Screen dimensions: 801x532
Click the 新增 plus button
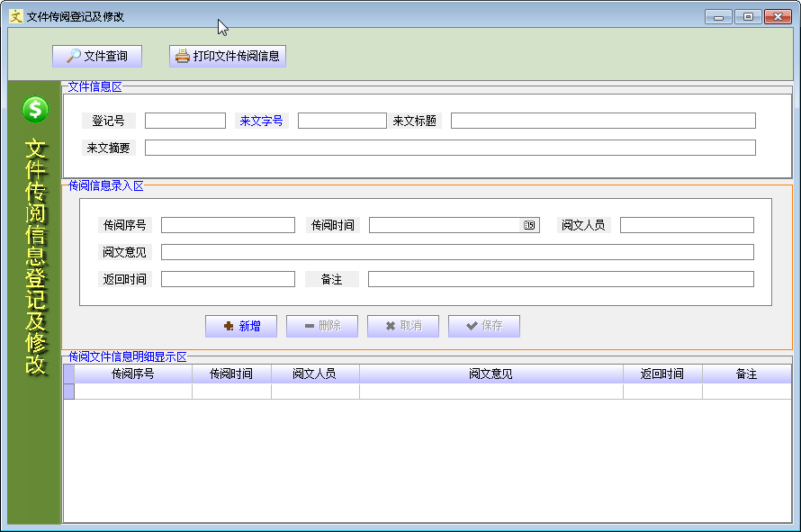(241, 326)
